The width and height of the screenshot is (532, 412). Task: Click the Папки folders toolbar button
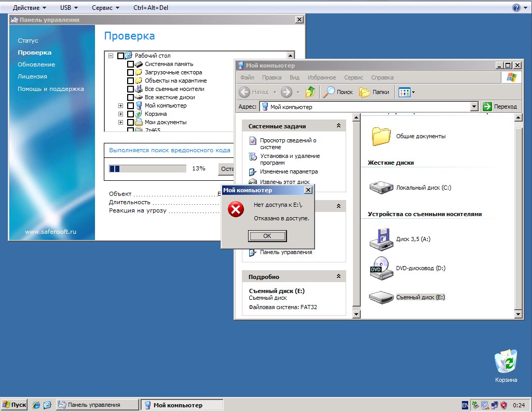(x=374, y=92)
